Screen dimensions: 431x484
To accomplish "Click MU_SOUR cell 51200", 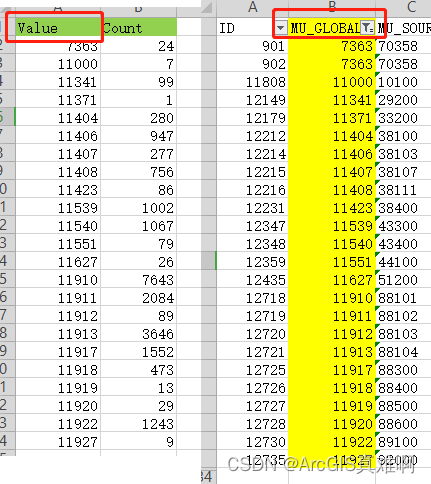I will point(404,280).
